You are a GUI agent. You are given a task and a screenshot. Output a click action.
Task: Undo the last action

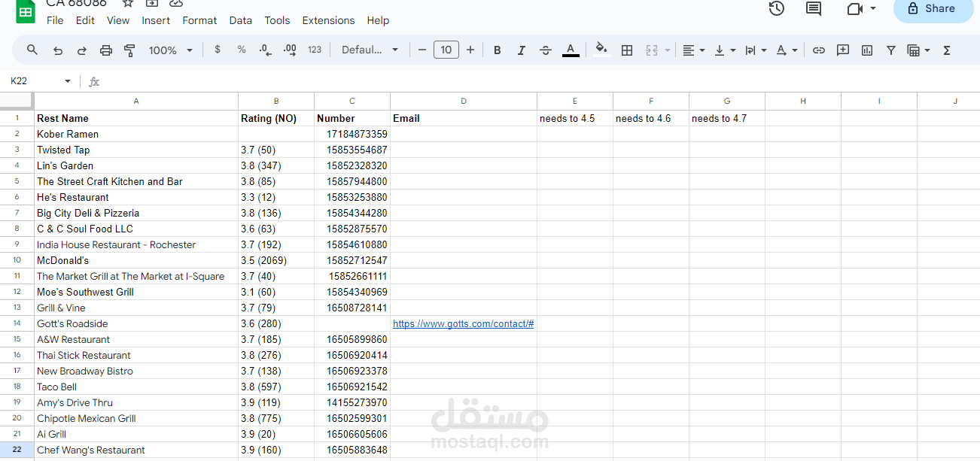click(x=58, y=50)
